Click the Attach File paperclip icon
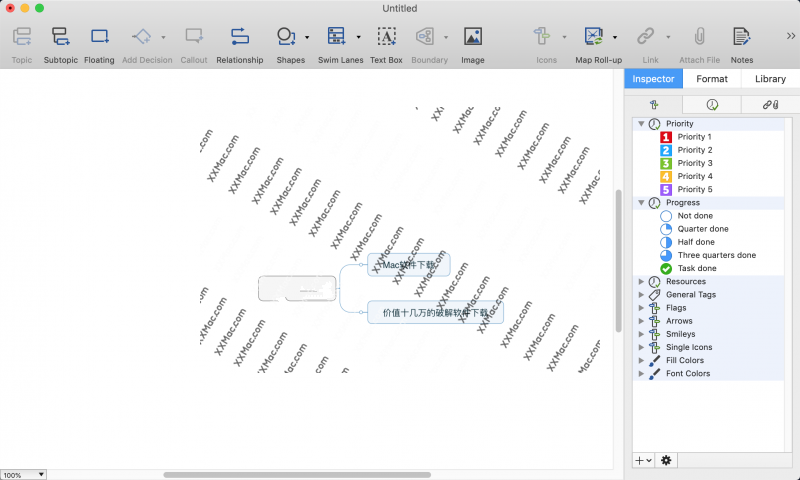Image resolution: width=800 pixels, height=480 pixels. point(699,37)
